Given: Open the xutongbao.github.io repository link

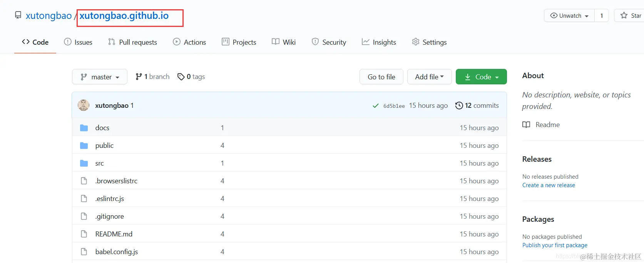Looking at the screenshot, I should (124, 15).
